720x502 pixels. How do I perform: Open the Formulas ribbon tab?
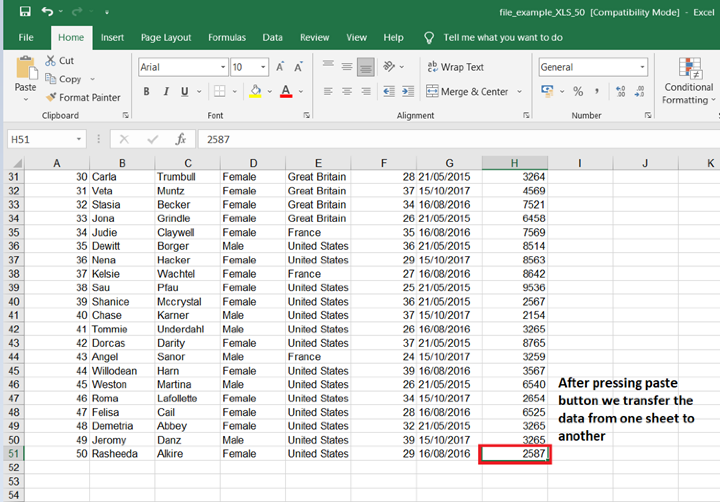click(x=227, y=37)
